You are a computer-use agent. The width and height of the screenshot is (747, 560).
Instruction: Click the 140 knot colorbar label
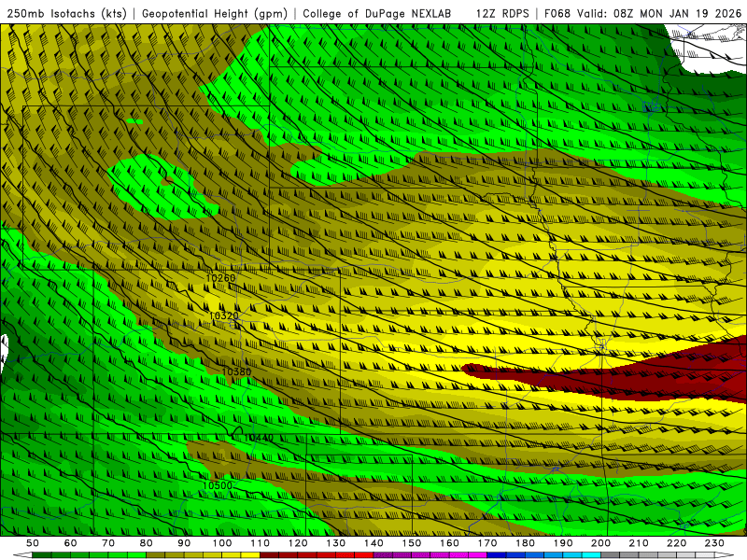[373, 543]
